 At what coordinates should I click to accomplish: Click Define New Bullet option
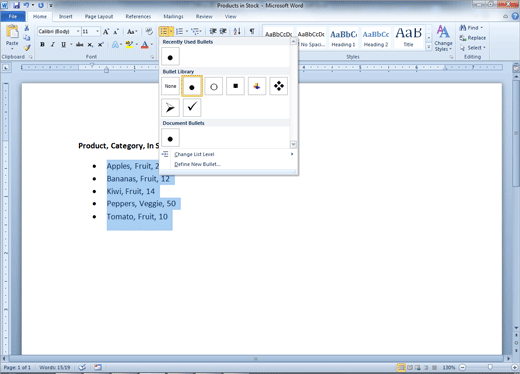[x=228, y=164]
